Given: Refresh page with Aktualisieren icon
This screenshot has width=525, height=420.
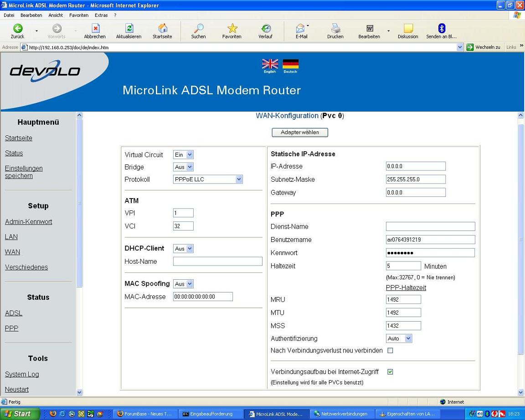Looking at the screenshot, I should click(129, 28).
